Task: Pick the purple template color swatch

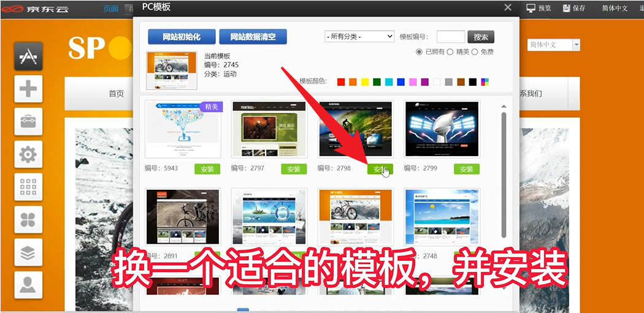Action: 424,82
